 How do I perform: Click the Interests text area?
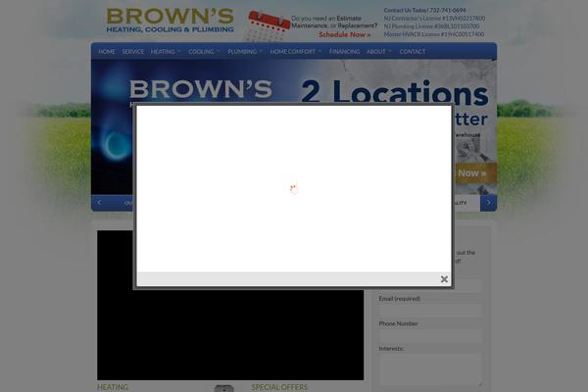pyautogui.click(x=430, y=369)
